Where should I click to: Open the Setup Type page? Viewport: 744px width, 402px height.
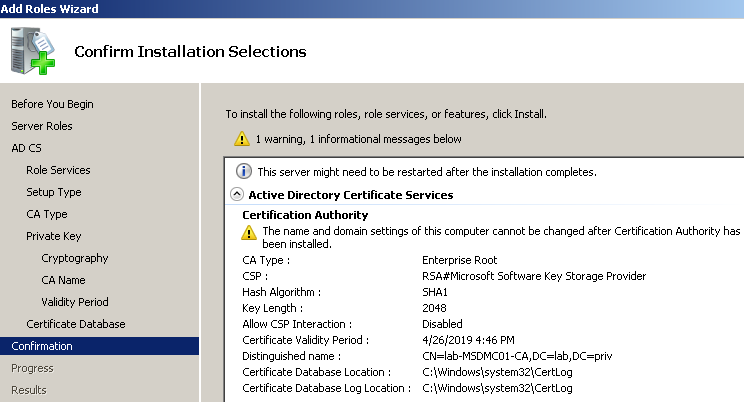tap(54, 192)
